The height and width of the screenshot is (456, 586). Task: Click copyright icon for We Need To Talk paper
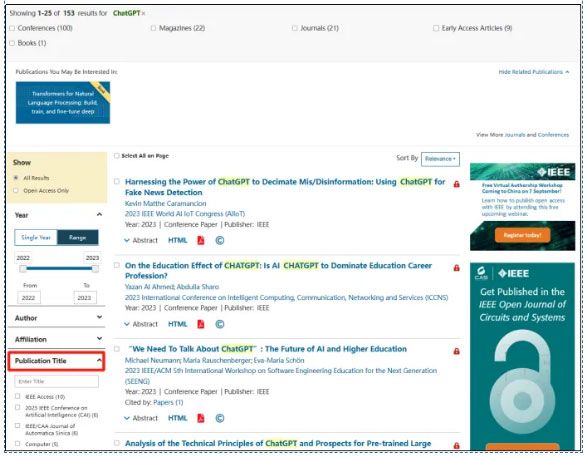[220, 418]
